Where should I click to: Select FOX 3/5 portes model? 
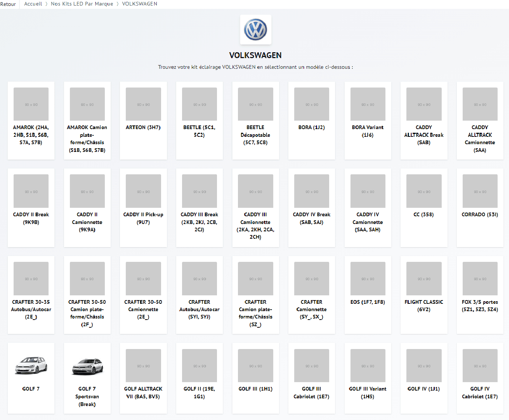[x=480, y=295]
